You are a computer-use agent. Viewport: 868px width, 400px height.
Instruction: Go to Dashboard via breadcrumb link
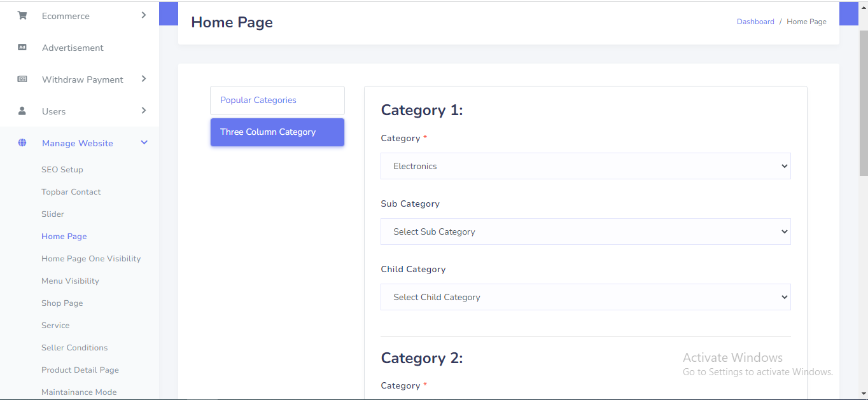click(x=755, y=22)
